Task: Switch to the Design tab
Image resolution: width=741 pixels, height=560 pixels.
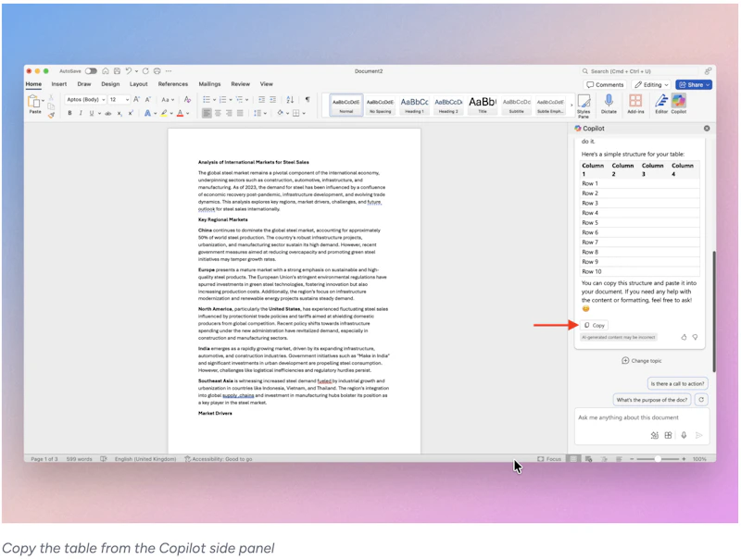Action: click(x=110, y=84)
